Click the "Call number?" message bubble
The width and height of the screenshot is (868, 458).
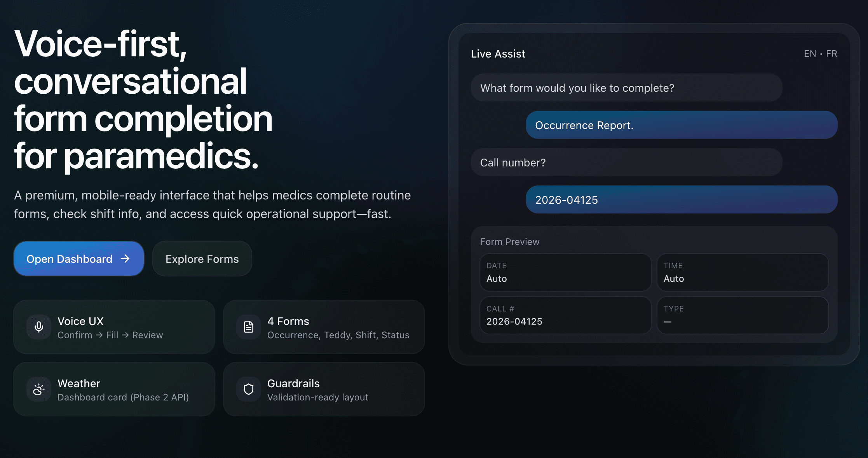tap(626, 163)
